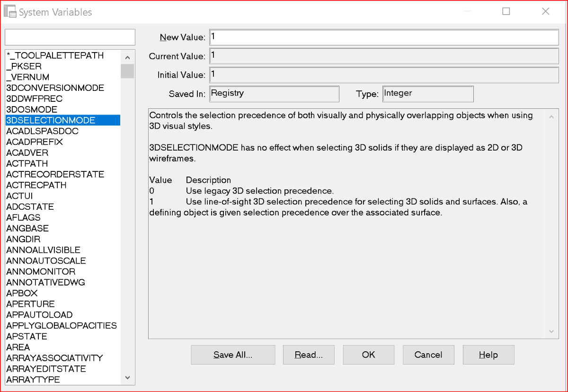The height and width of the screenshot is (392, 568).
Task: Click the variable list scroll-up arrow
Action: click(127, 57)
